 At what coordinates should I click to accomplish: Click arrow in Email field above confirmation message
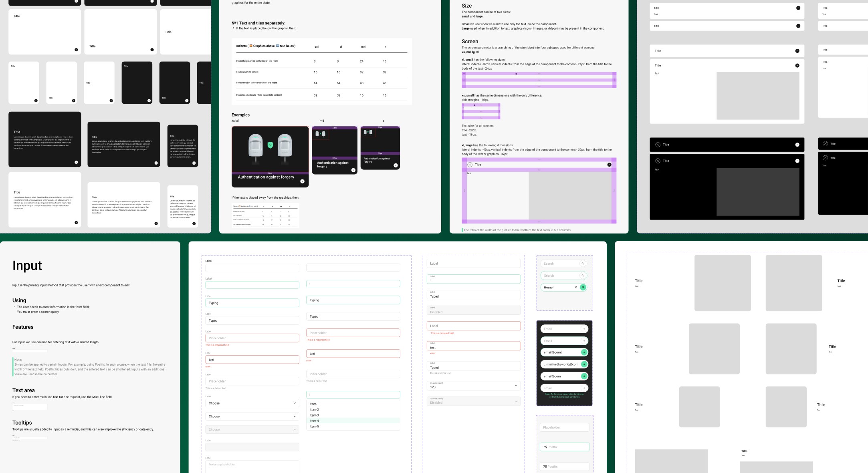pyautogui.click(x=584, y=388)
